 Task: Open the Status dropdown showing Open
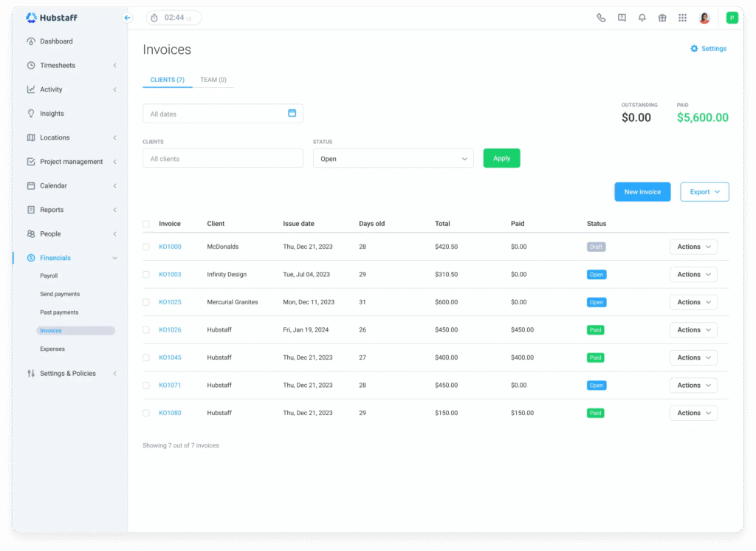[x=393, y=159]
